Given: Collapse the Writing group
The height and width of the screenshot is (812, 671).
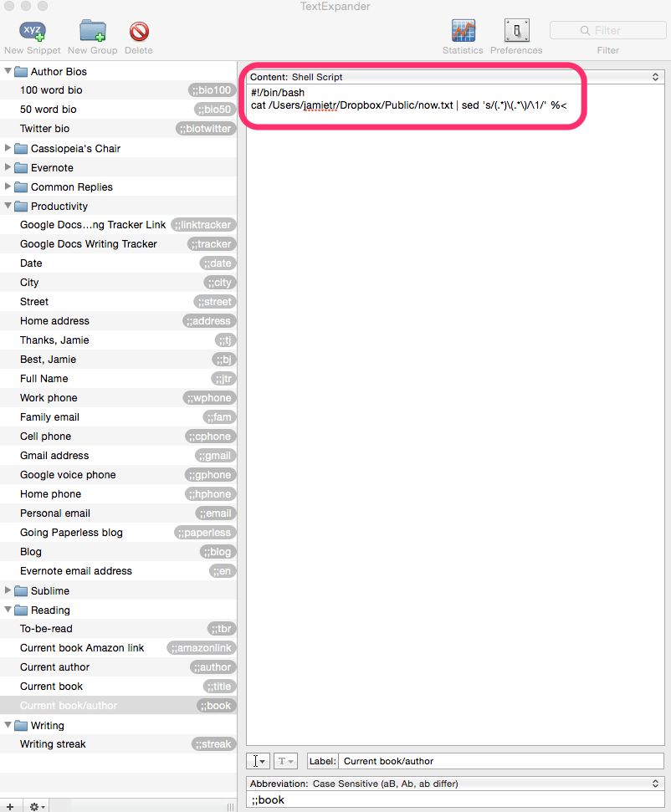Looking at the screenshot, I should [x=8, y=725].
